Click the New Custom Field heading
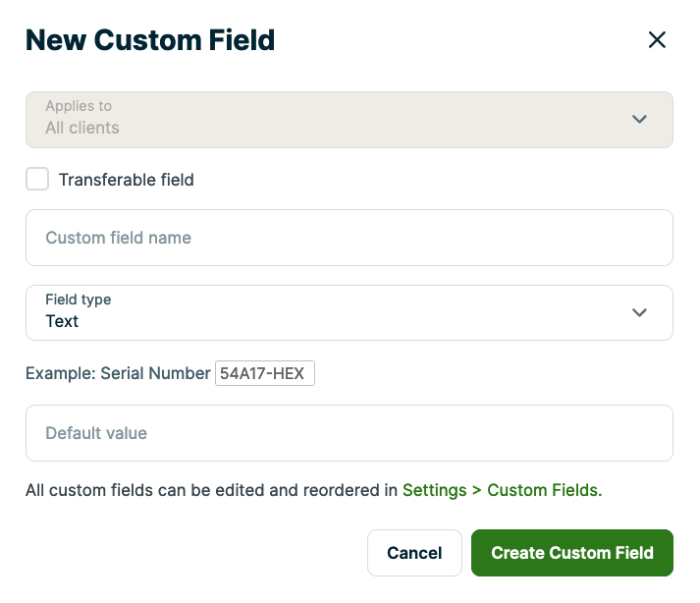Screen dimensions: 700x603 tap(150, 40)
